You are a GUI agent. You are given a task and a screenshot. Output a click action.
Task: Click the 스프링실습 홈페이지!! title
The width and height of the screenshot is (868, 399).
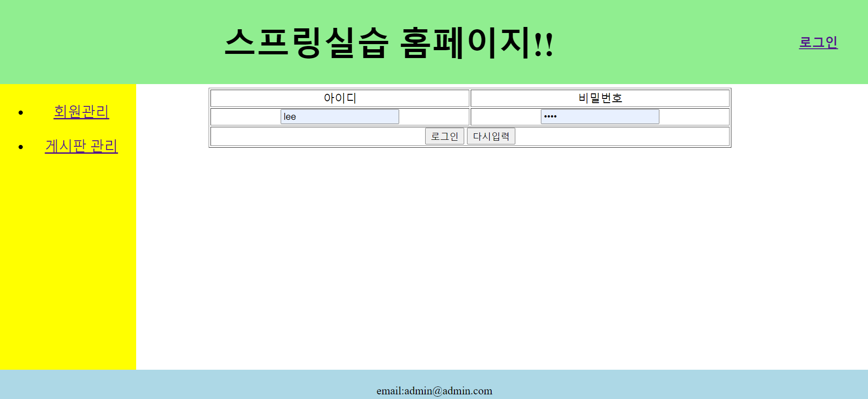coord(389,42)
